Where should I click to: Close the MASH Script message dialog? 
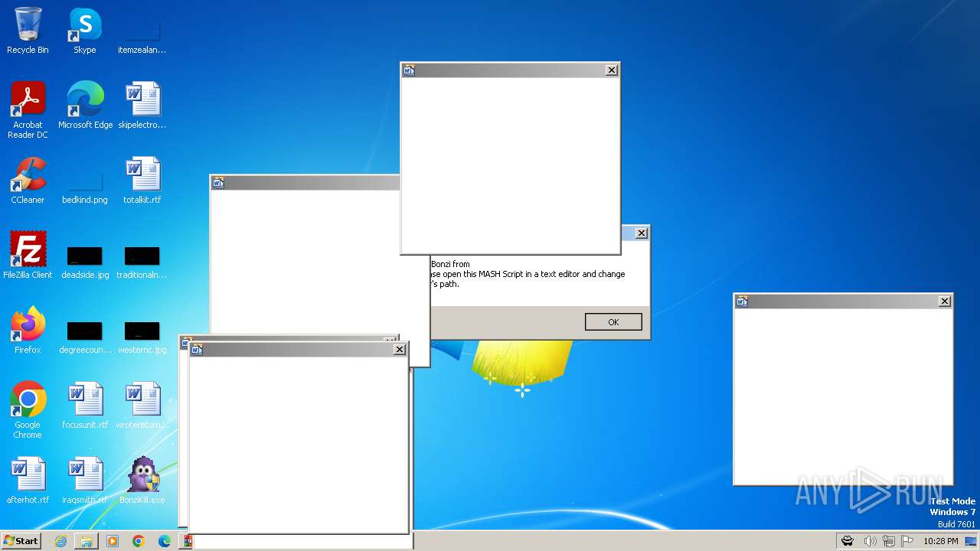[642, 233]
